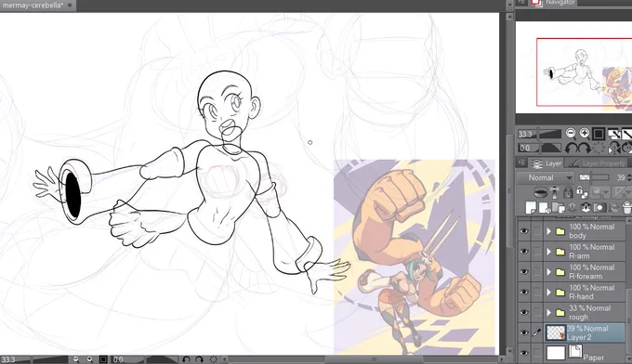Hide the R-forearm folder layer
This screenshot has height=364, width=632.
pos(524,272)
